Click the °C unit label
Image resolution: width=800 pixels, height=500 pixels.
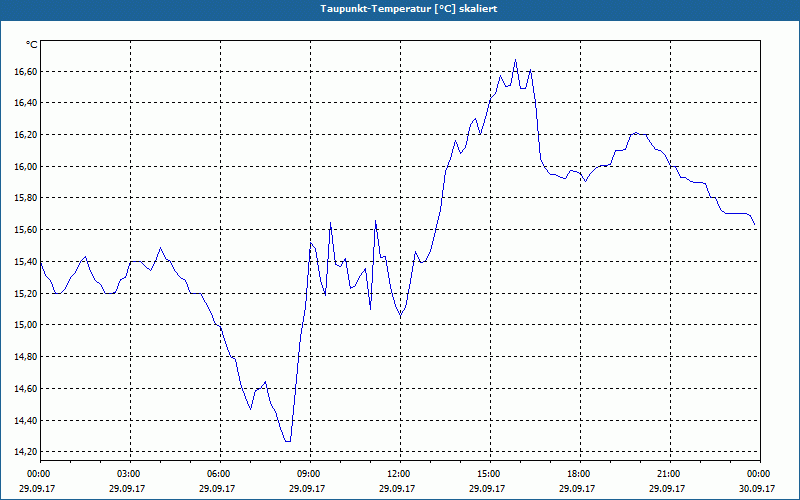31,45
